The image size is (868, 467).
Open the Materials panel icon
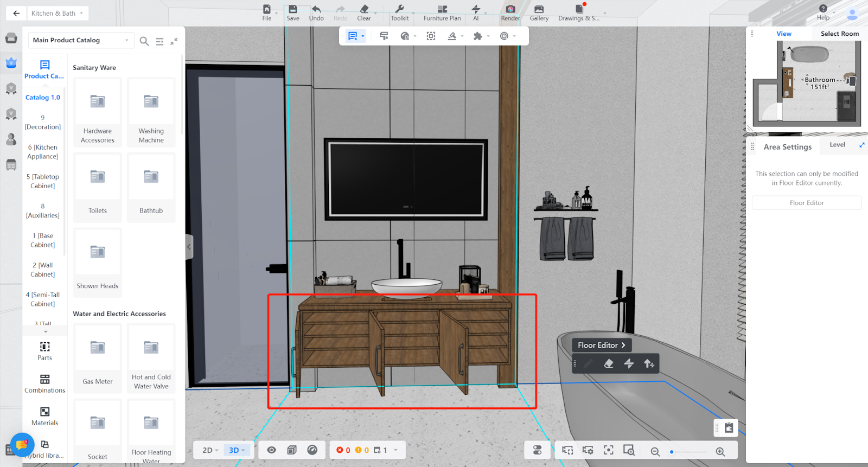pyautogui.click(x=44, y=412)
